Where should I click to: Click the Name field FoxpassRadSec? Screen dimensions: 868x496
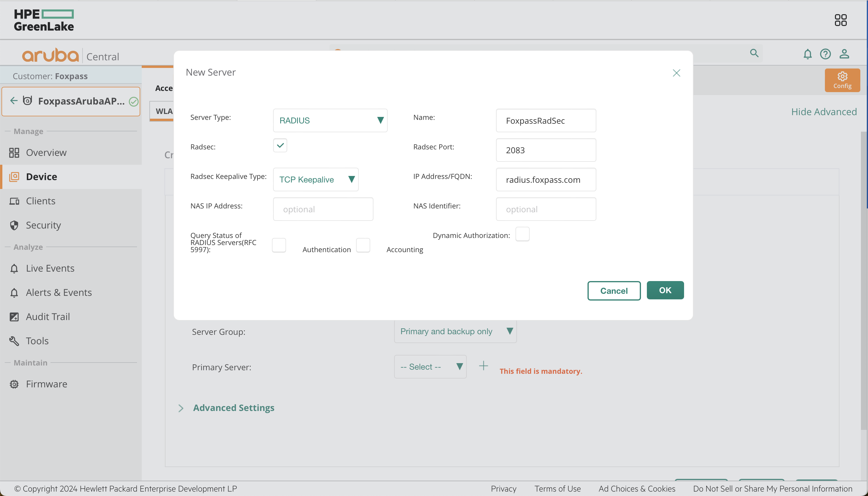tap(546, 120)
